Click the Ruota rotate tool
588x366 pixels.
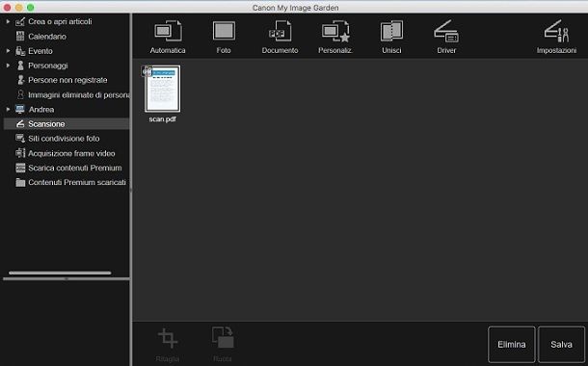(x=223, y=345)
